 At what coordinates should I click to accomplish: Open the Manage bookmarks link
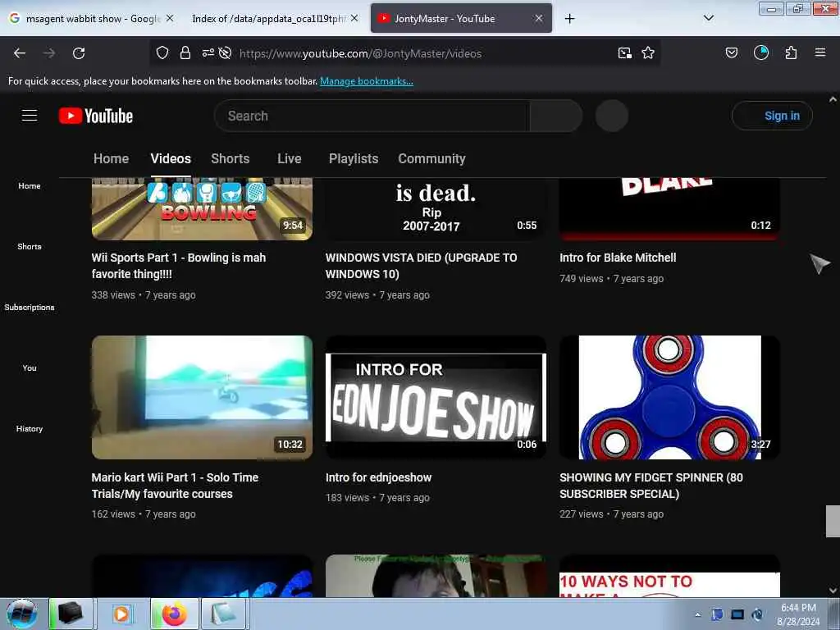[367, 81]
